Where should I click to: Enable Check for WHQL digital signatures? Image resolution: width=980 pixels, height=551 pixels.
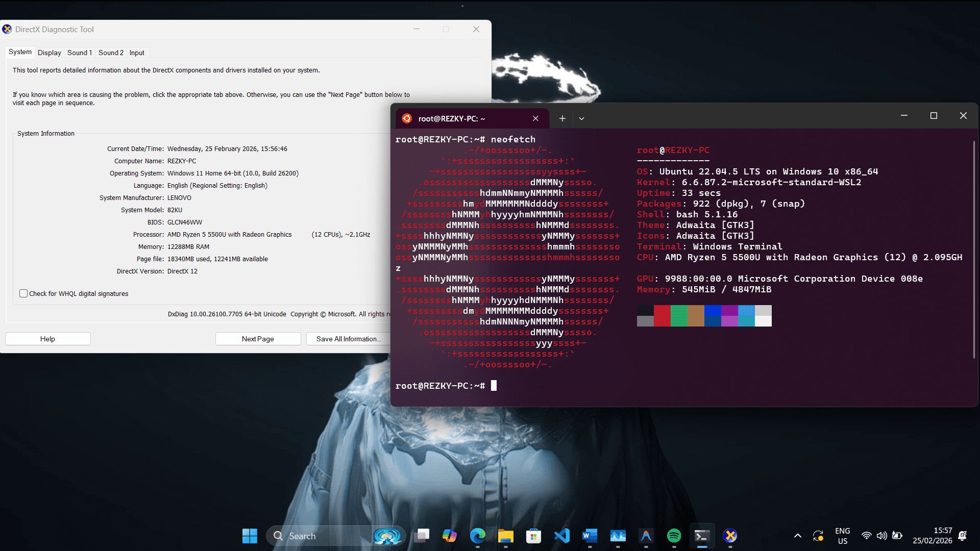pyautogui.click(x=23, y=293)
